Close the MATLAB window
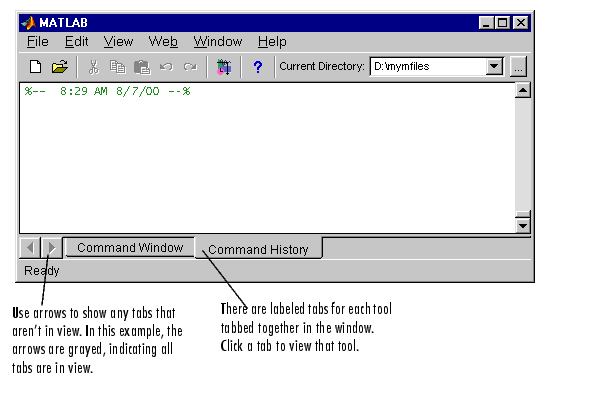 520,23
